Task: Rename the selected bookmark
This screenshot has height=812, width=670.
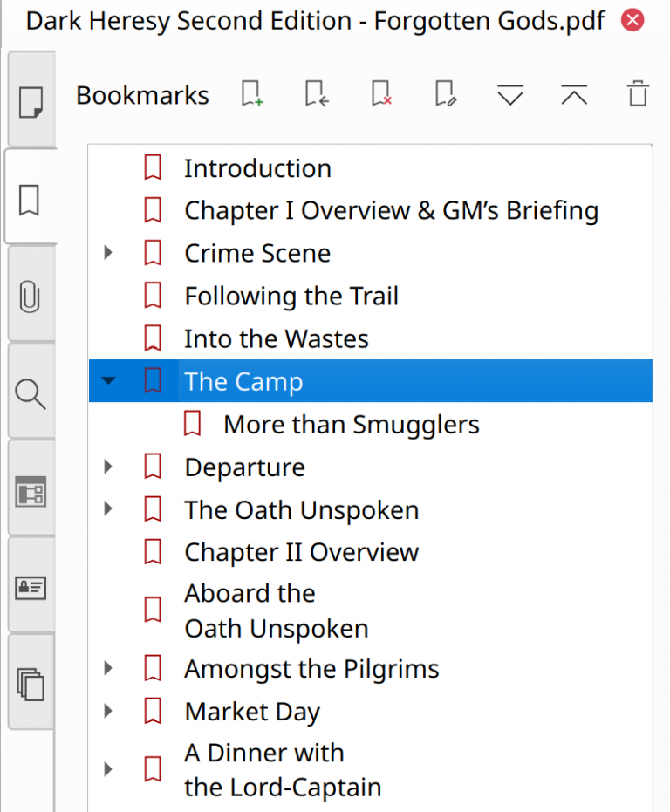Action: click(x=443, y=95)
